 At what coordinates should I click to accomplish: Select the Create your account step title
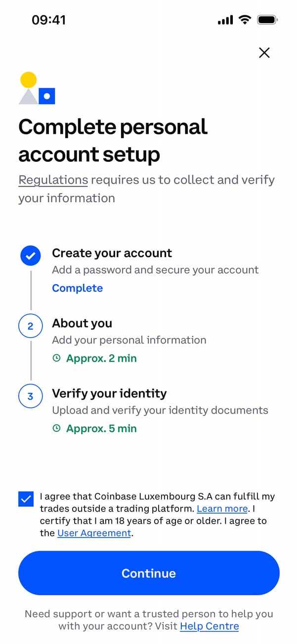point(112,253)
